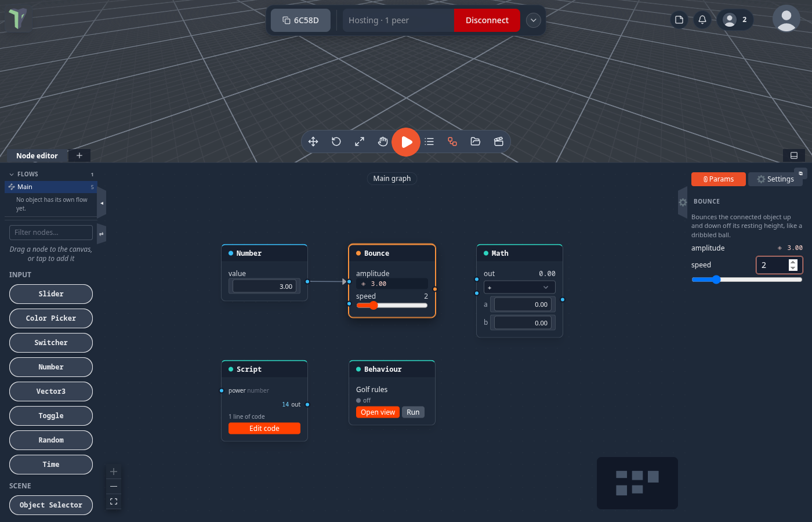Image resolution: width=812 pixels, height=522 pixels.
Task: Start playback with the orange play button
Action: [406, 142]
